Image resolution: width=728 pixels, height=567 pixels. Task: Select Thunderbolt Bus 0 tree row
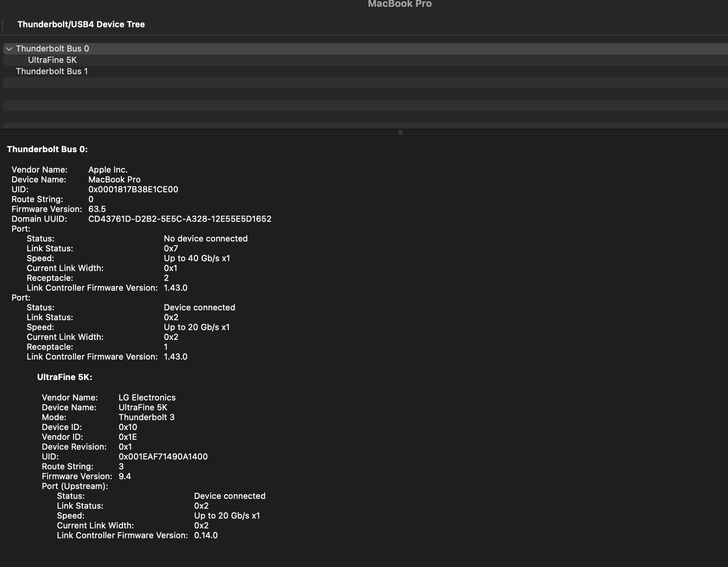[x=53, y=49]
